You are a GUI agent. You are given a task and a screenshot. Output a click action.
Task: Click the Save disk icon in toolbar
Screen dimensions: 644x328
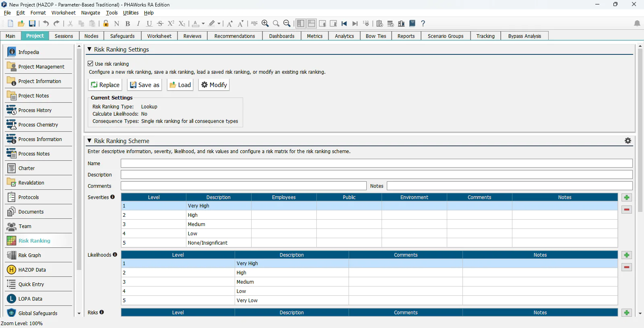click(32, 23)
